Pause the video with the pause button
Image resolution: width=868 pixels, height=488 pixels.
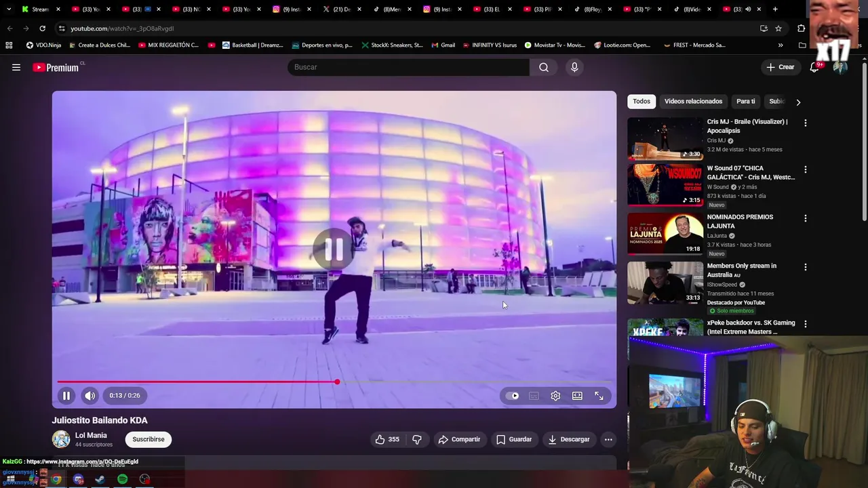coord(66,396)
